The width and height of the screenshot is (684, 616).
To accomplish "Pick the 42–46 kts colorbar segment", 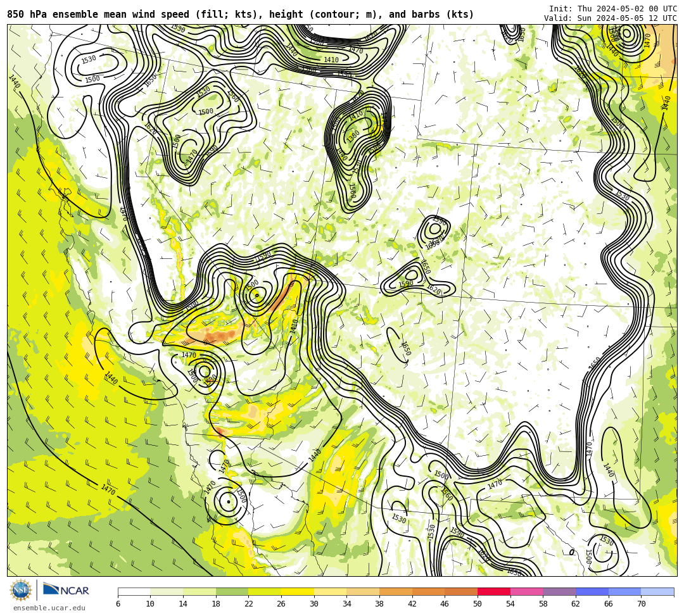I will tap(428, 592).
